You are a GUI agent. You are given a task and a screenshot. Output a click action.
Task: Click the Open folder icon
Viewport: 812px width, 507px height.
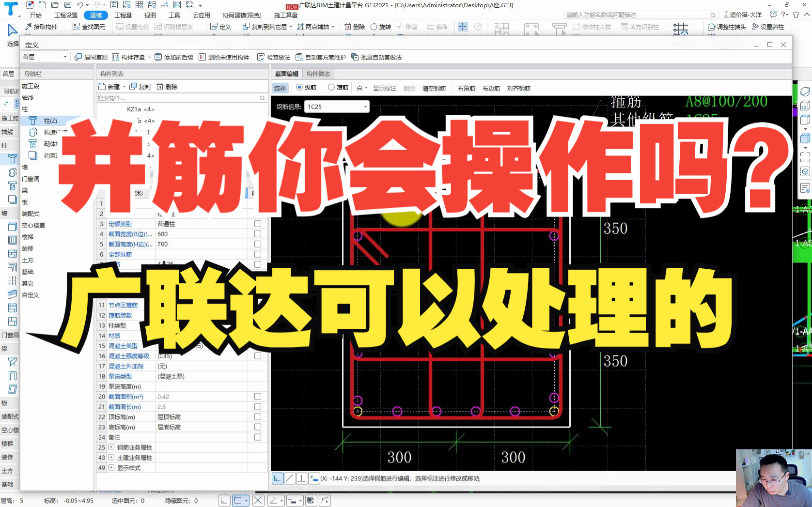pos(55,5)
